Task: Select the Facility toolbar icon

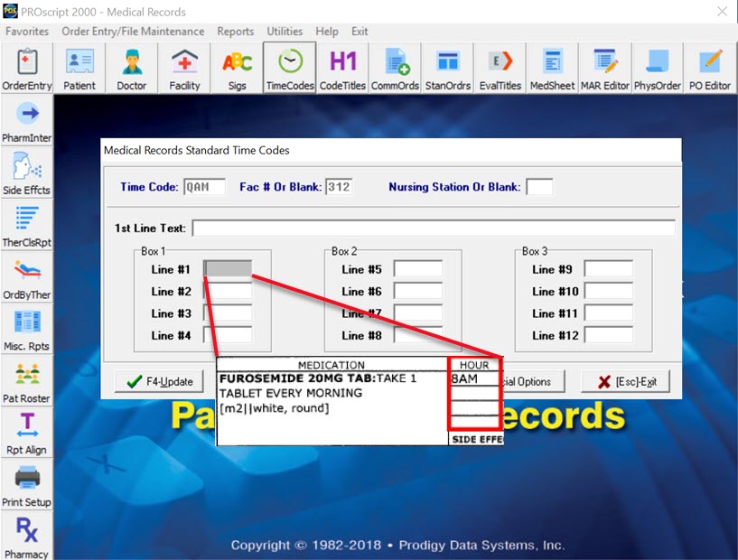Action: coord(184,69)
